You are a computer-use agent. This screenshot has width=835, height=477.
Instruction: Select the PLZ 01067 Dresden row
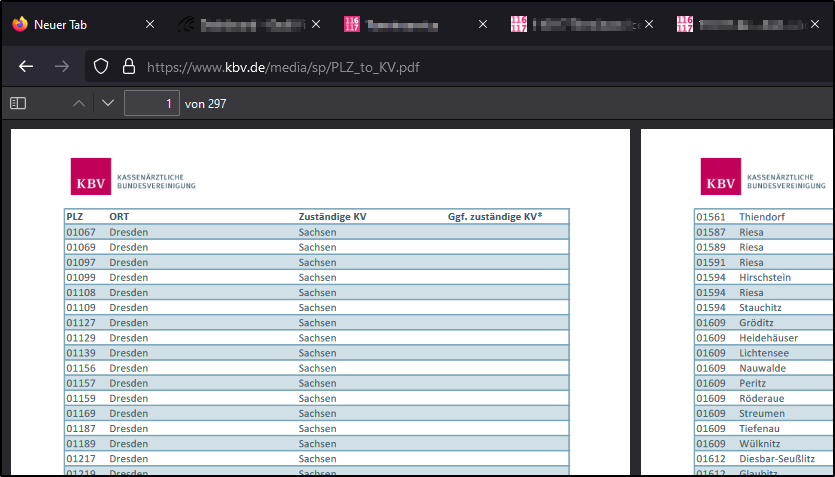[317, 232]
